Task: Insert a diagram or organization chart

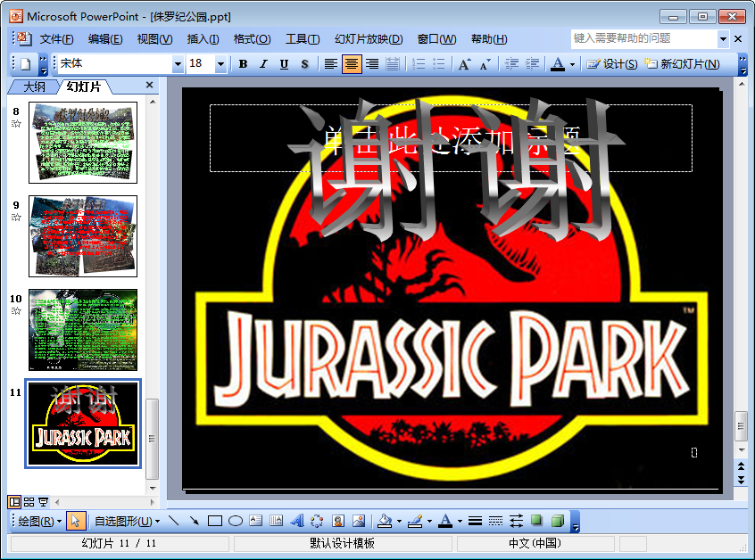Action: tap(318, 521)
